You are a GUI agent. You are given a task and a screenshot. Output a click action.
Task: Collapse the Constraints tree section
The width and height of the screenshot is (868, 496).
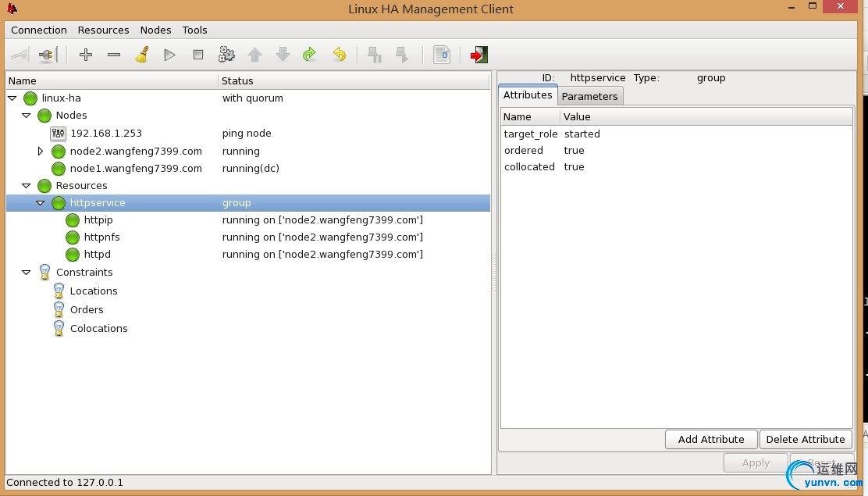[27, 273]
